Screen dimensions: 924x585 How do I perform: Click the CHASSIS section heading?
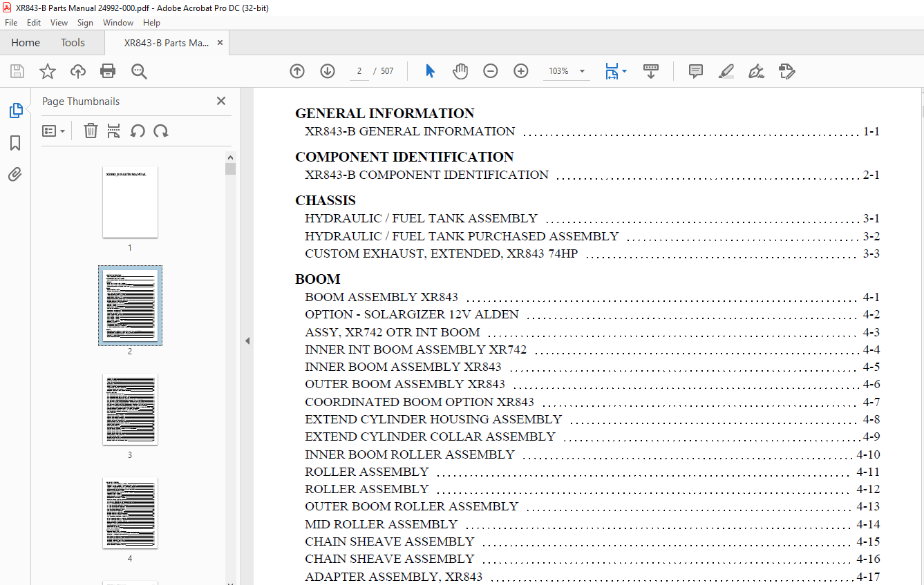click(326, 200)
